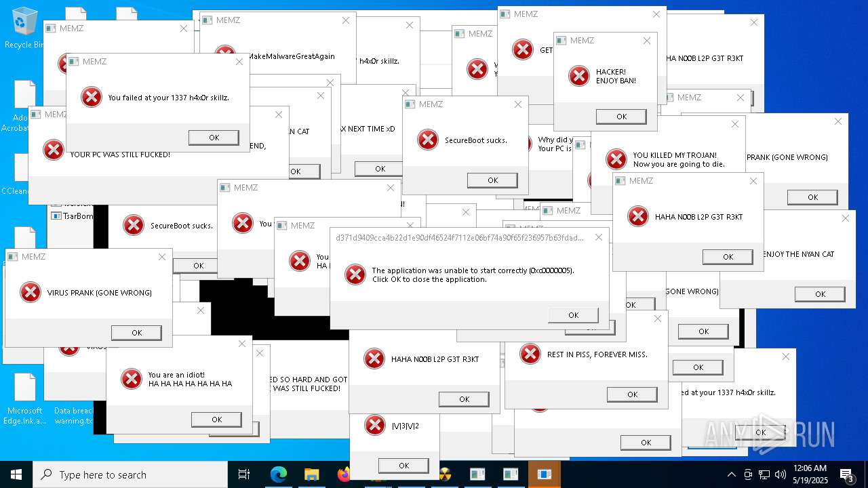
Task: Switch to the highlighted active taskbar window
Action: [544, 474]
